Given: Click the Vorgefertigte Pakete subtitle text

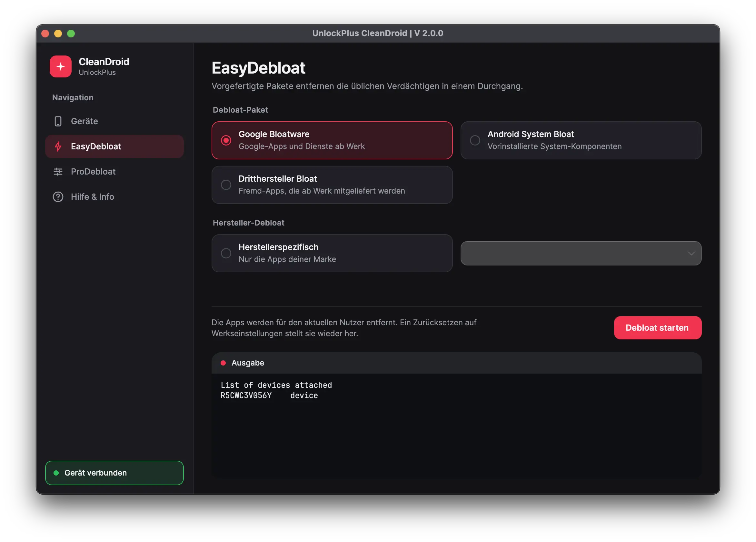Looking at the screenshot, I should coord(367,86).
